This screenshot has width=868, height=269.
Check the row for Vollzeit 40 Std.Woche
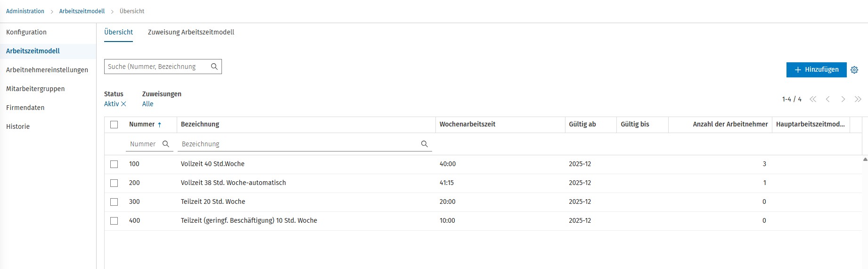coord(114,164)
